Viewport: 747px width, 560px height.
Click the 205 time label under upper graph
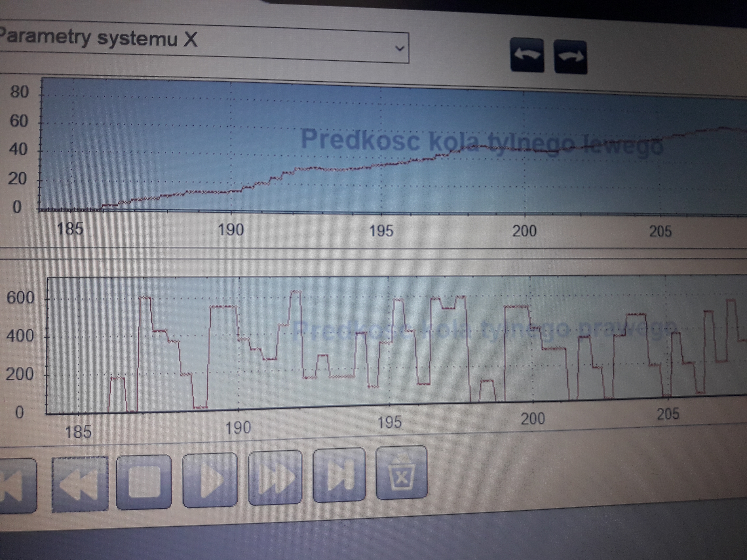coord(660,232)
